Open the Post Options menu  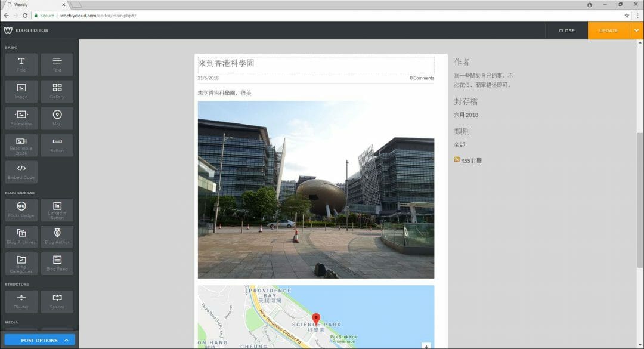pos(39,339)
